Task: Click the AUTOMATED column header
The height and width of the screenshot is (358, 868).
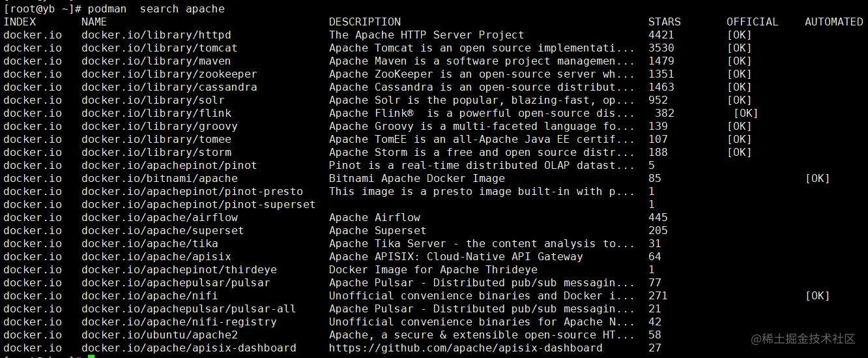Action: [833, 22]
